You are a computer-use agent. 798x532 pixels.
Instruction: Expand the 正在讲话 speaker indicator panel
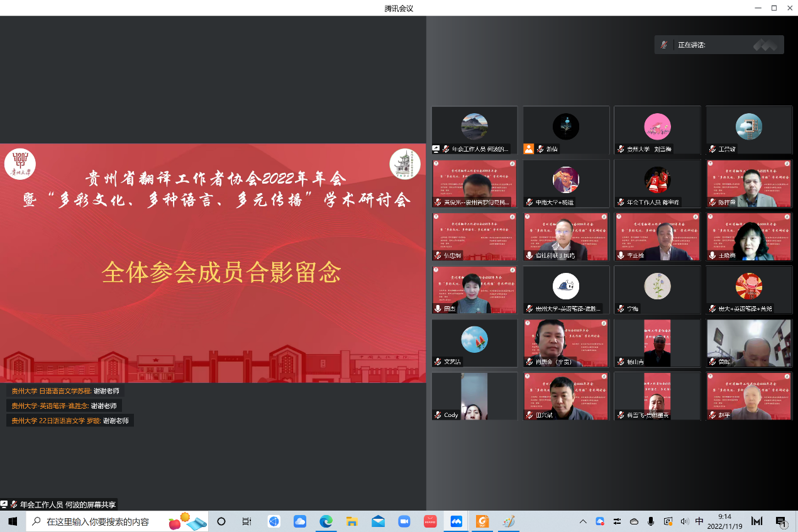(x=719, y=45)
